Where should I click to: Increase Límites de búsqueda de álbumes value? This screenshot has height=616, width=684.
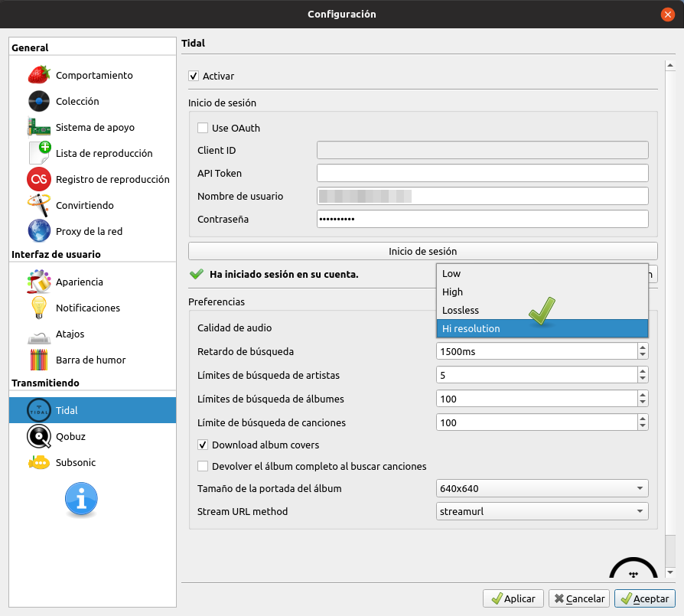point(643,395)
